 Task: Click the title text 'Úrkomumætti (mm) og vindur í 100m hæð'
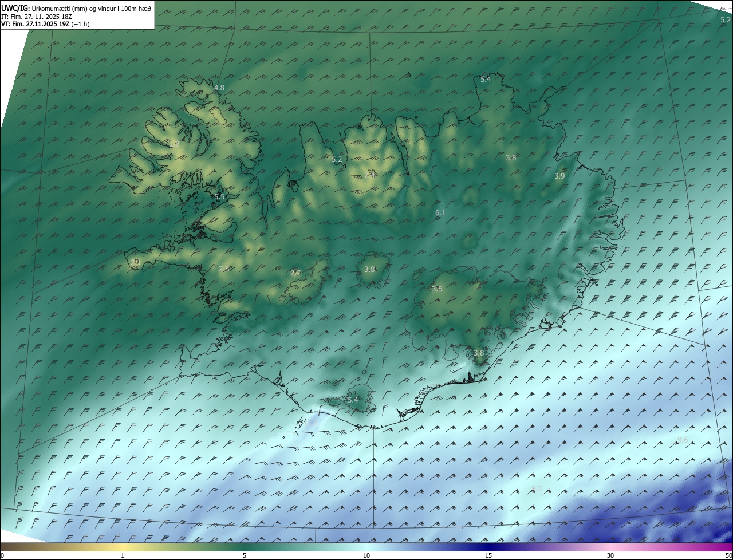click(x=92, y=9)
